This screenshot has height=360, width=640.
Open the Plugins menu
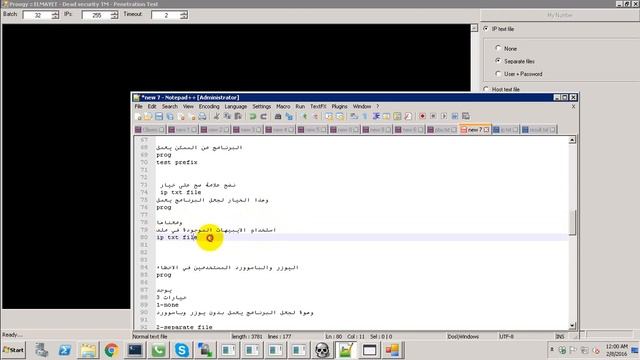[x=339, y=107]
